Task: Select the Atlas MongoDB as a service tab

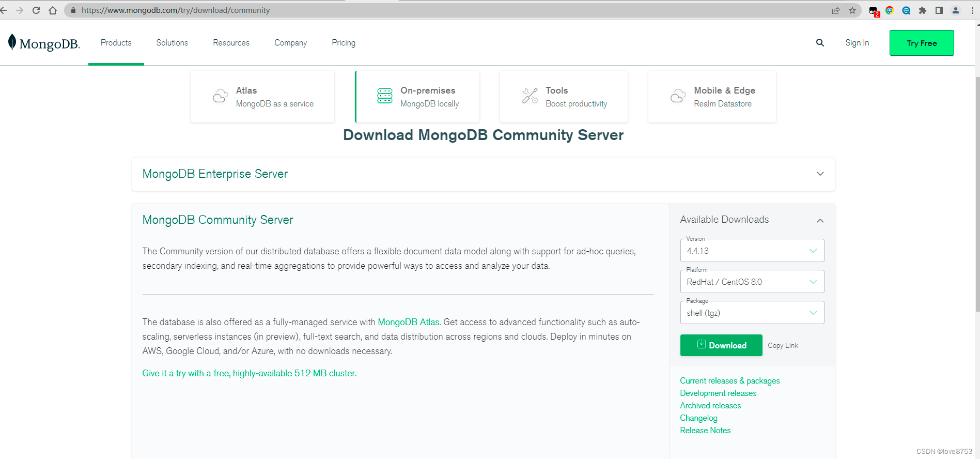Action: [262, 97]
